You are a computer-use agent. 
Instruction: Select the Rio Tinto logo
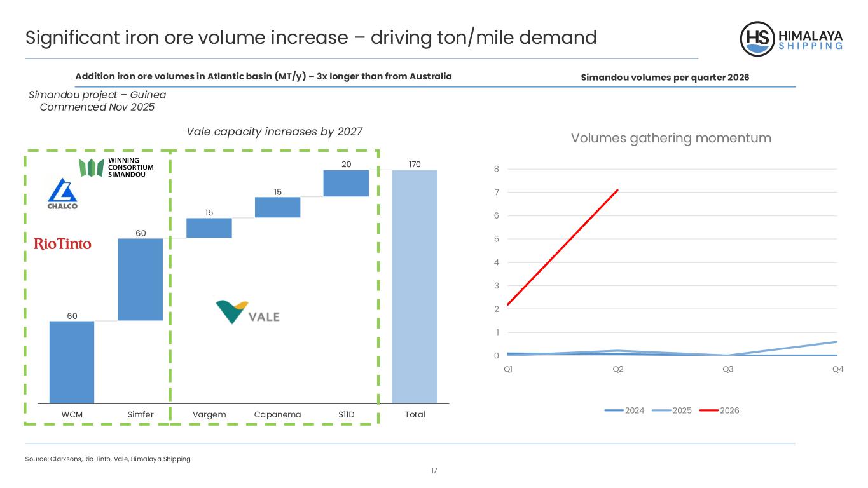pyautogui.click(x=62, y=244)
